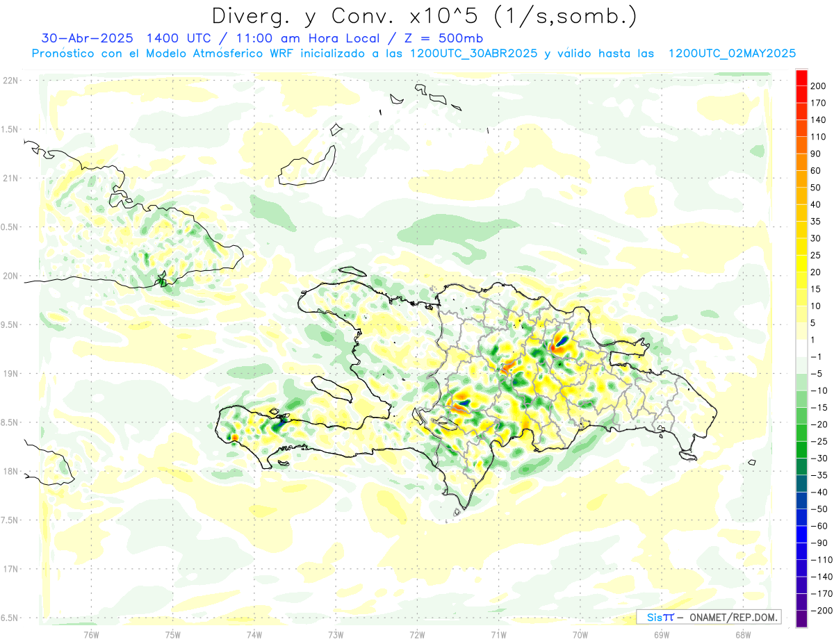Click the 73W longitude label
The width and height of the screenshot is (834, 644).
[336, 635]
